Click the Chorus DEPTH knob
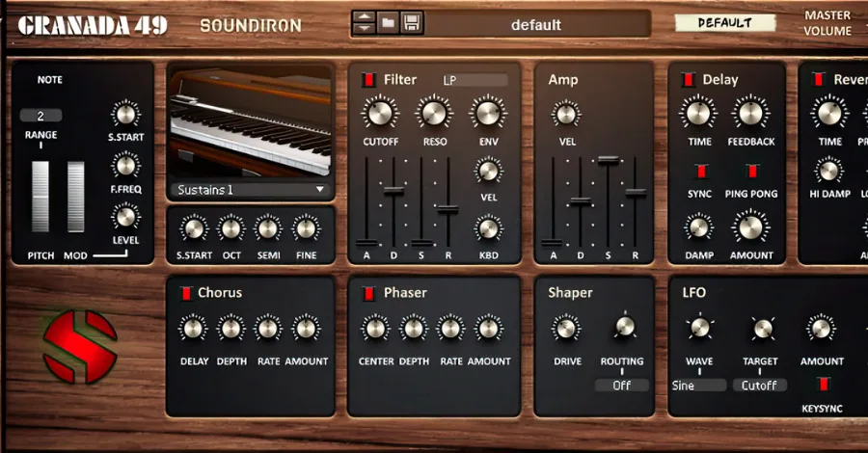868x453 pixels. click(x=231, y=329)
